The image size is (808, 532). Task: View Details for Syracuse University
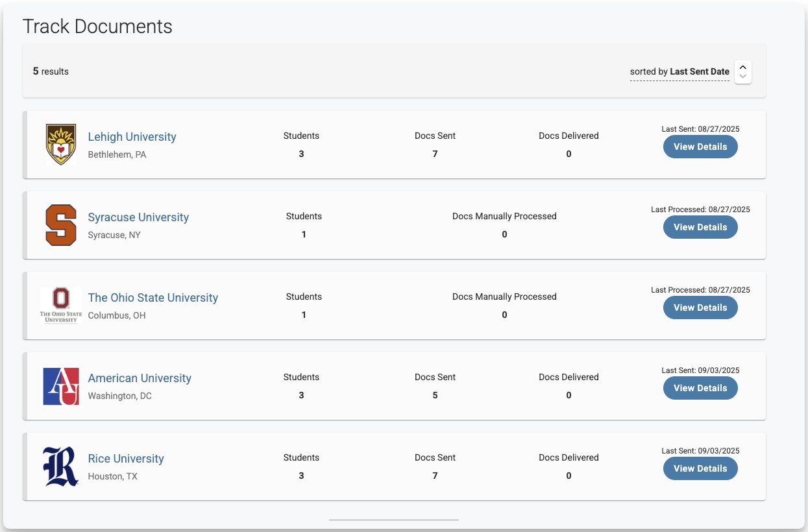700,227
